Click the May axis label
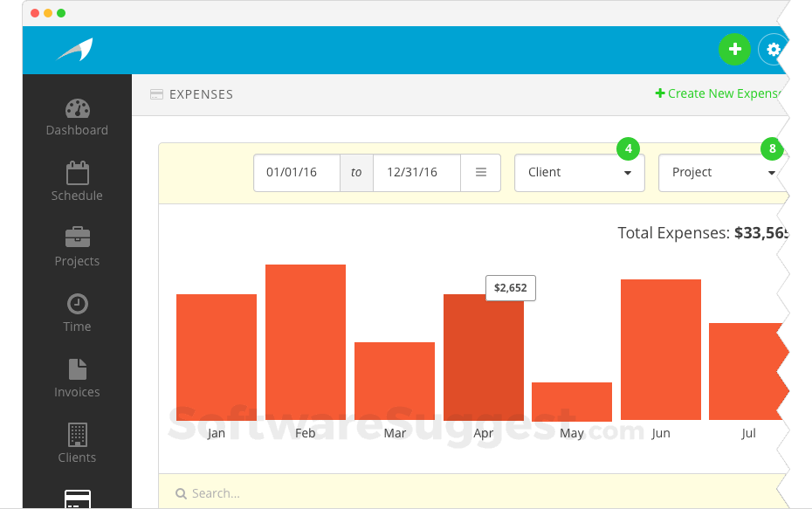The width and height of the screenshot is (812, 509). pyautogui.click(x=572, y=433)
